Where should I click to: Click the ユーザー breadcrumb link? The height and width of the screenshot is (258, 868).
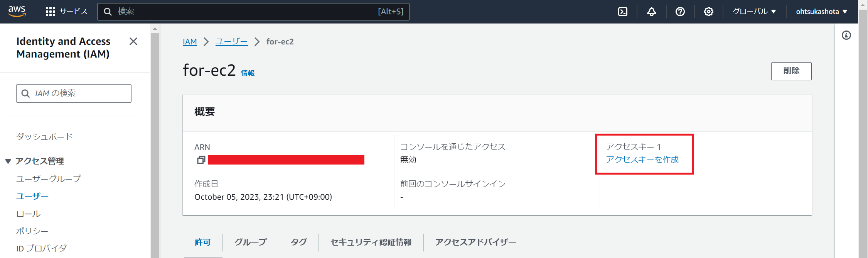(x=231, y=42)
